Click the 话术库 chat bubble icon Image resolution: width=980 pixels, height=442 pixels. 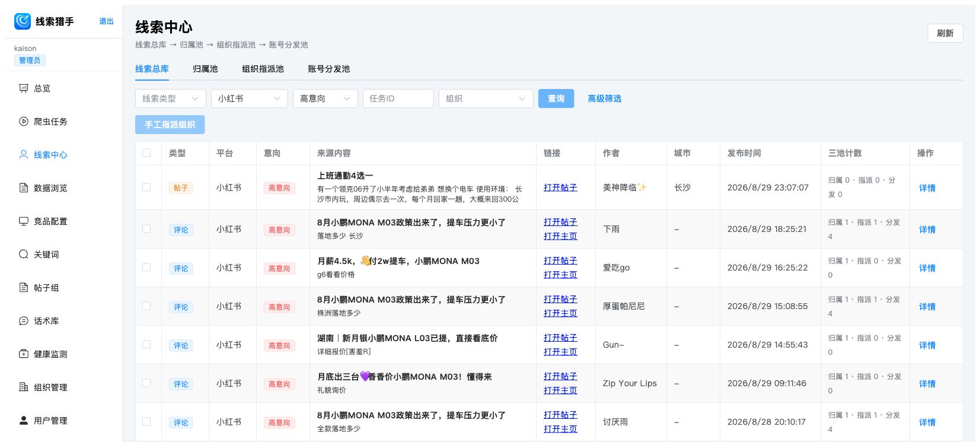pos(24,321)
